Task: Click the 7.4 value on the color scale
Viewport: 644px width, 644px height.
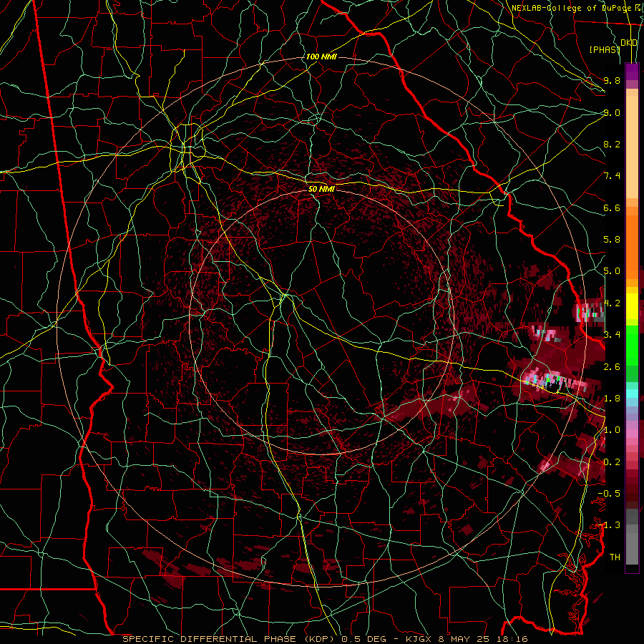Action: pos(612,176)
